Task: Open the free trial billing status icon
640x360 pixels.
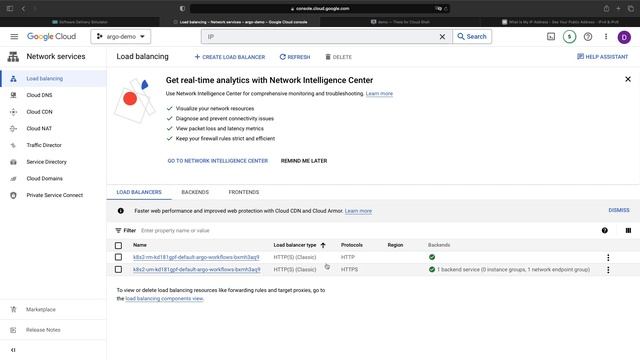Action: (x=569, y=37)
